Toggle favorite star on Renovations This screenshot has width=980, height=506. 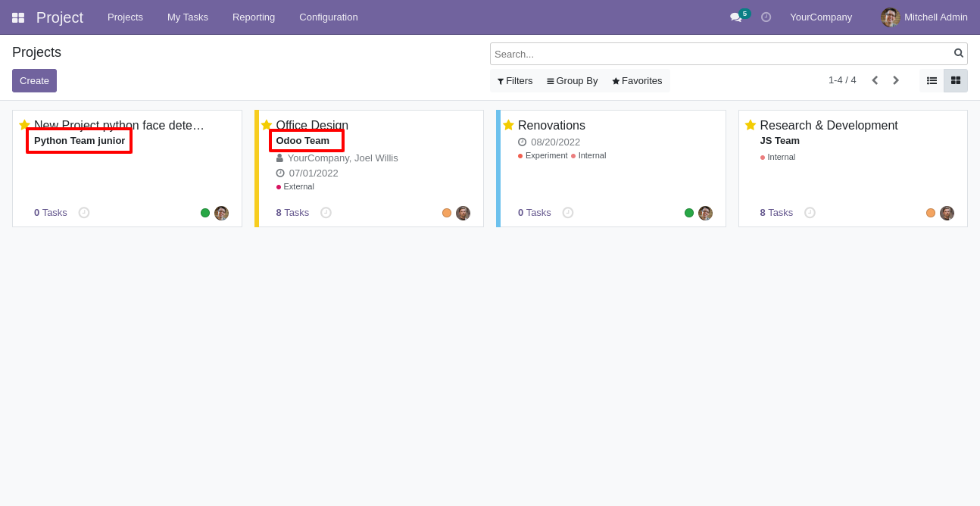pos(508,125)
